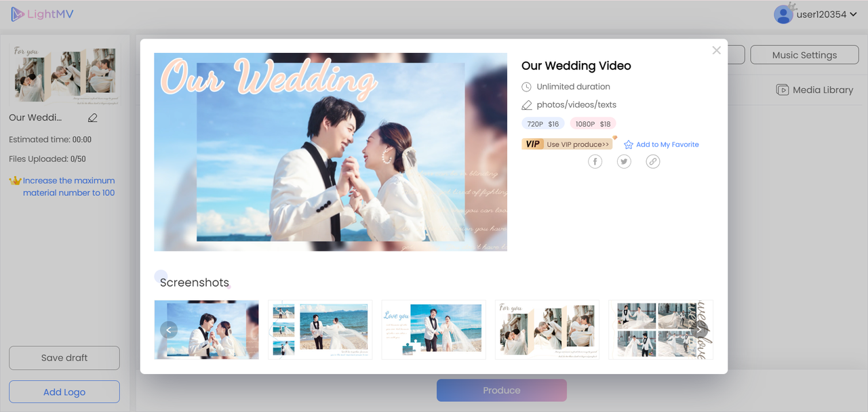Click the Estimated time: 00:00 text
This screenshot has width=868, height=412.
(50, 140)
